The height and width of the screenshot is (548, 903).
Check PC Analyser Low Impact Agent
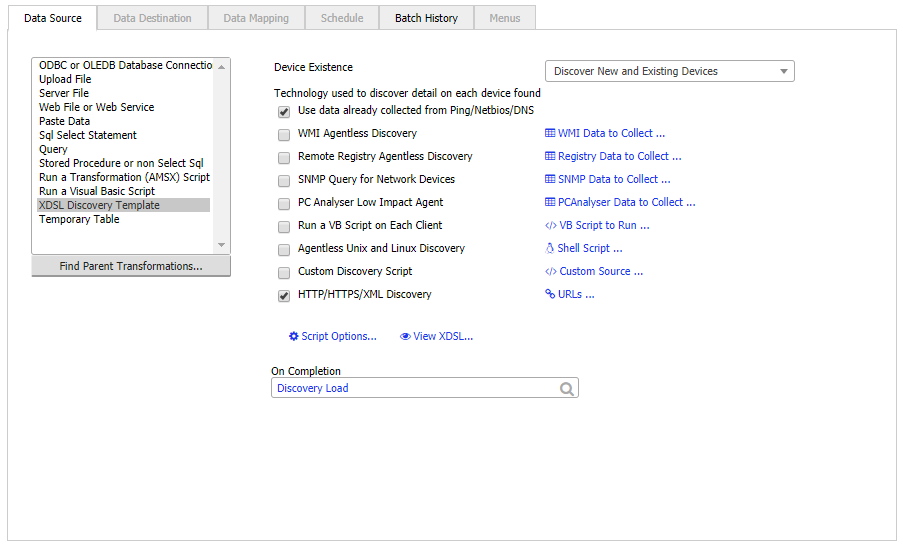284,204
